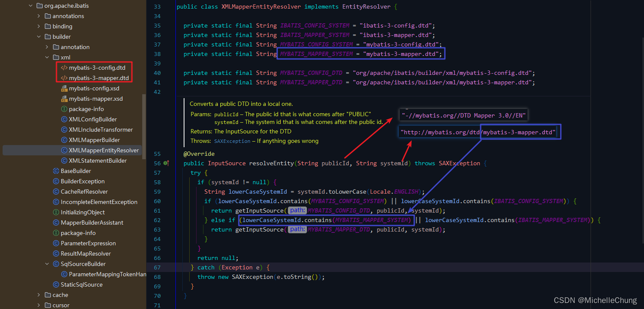
Task: Open XMLConfigBuilder class
Action: pos(93,119)
